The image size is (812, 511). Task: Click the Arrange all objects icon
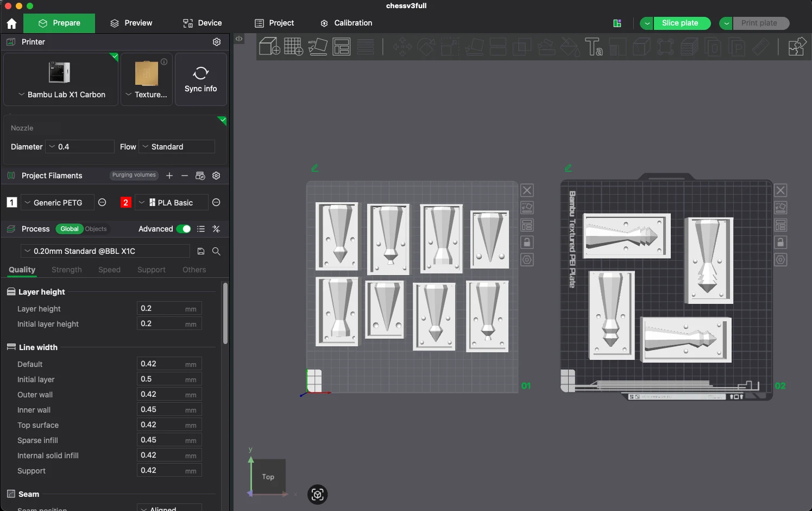[x=342, y=47]
